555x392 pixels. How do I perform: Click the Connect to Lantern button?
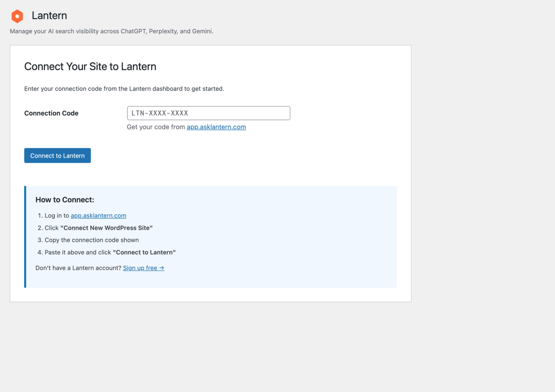[x=57, y=155]
